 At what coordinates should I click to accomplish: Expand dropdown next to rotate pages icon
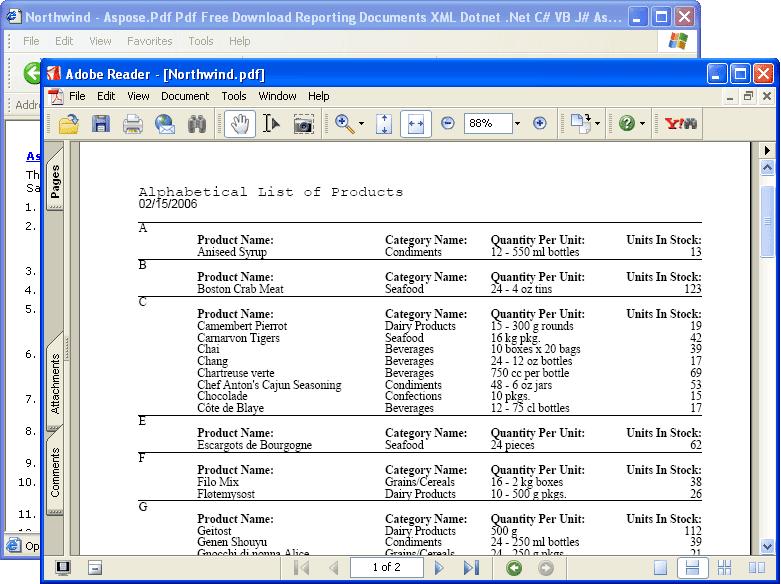point(597,124)
